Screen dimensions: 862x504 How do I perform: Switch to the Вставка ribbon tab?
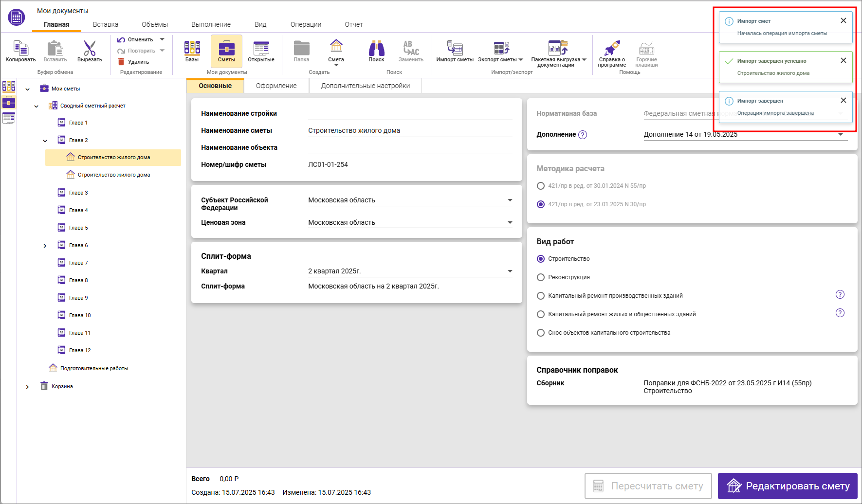click(106, 24)
